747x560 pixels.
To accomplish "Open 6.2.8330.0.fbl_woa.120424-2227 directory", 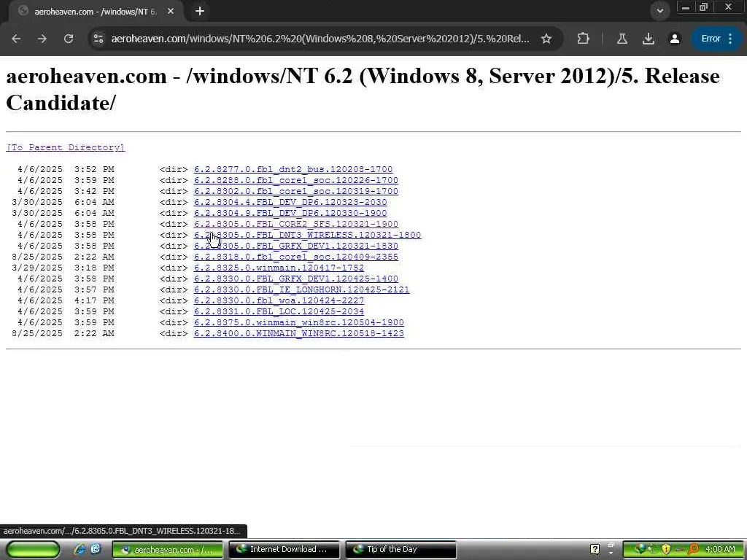I will pos(279,300).
